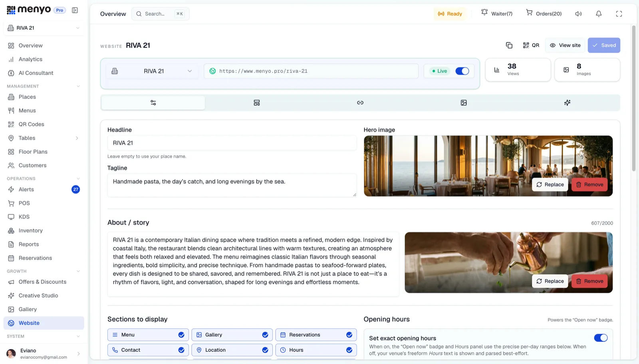Image resolution: width=639 pixels, height=364 pixels.
Task: Open Inventory page
Action: 44,231
